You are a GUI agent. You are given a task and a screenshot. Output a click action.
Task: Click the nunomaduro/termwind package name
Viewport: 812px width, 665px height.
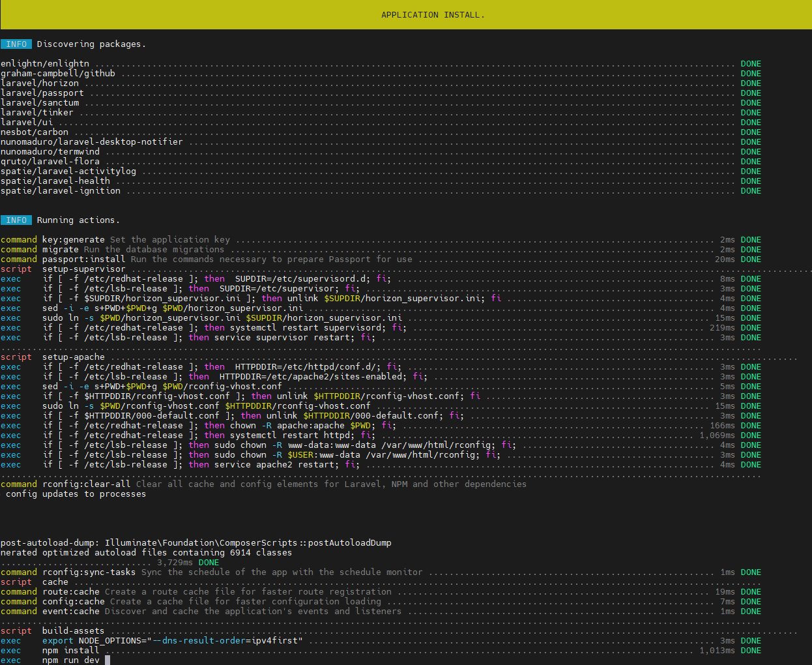click(51, 151)
